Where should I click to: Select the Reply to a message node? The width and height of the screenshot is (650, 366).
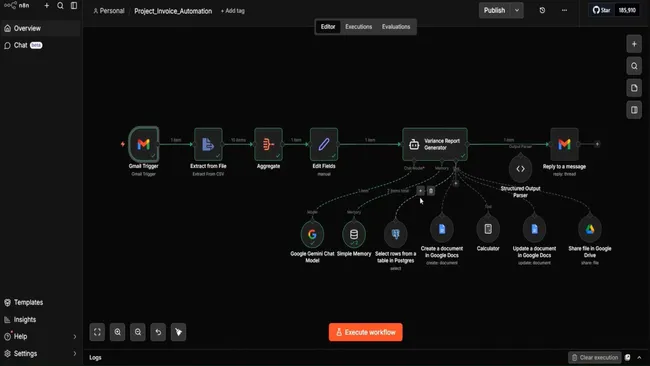pyautogui.click(x=564, y=144)
